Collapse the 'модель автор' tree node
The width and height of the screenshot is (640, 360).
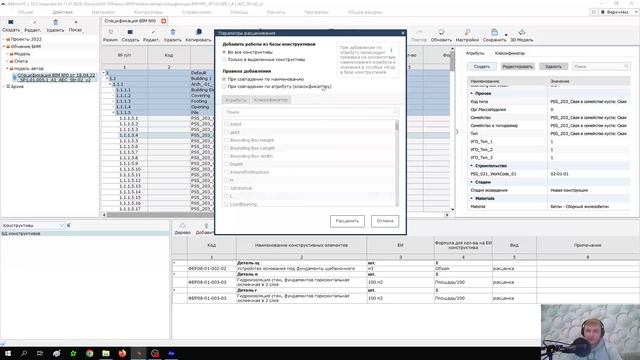[7, 69]
